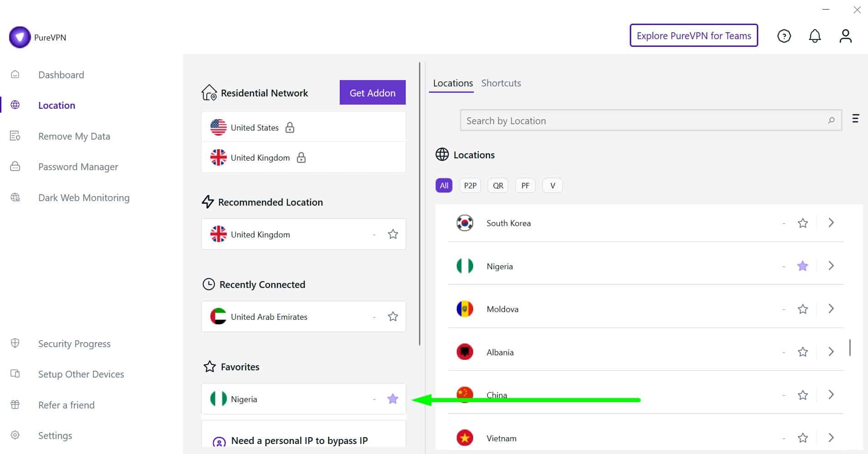
Task: Click the United Arab Emirates flag icon
Action: tap(218, 317)
